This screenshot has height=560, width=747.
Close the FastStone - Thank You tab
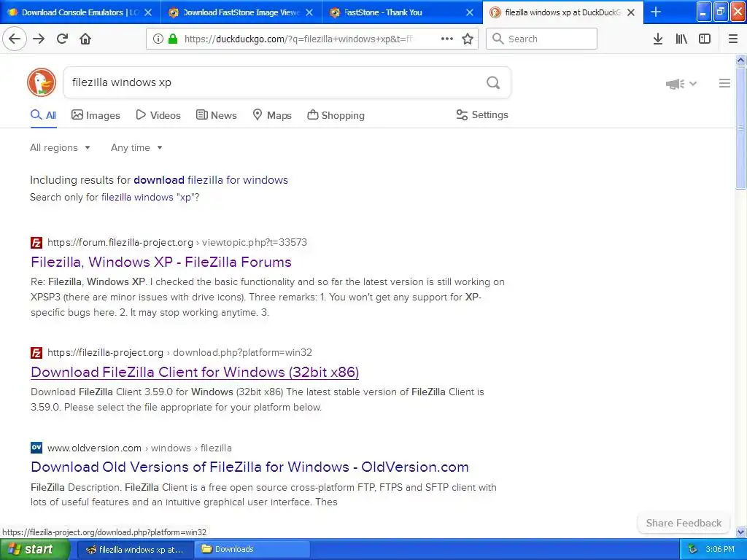click(x=470, y=12)
